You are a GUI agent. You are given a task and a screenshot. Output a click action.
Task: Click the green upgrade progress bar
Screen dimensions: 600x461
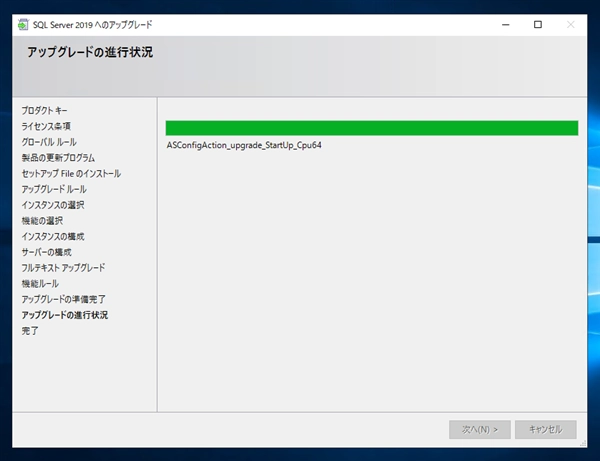pos(372,128)
